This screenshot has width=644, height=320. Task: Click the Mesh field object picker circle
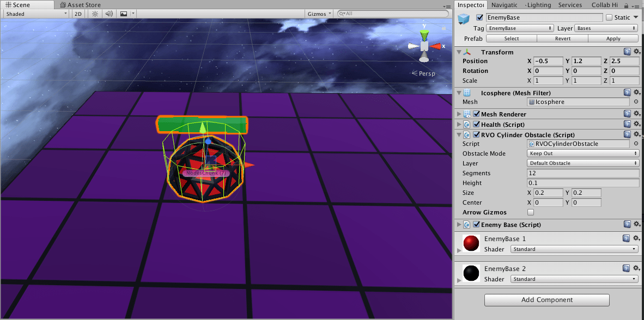click(636, 102)
